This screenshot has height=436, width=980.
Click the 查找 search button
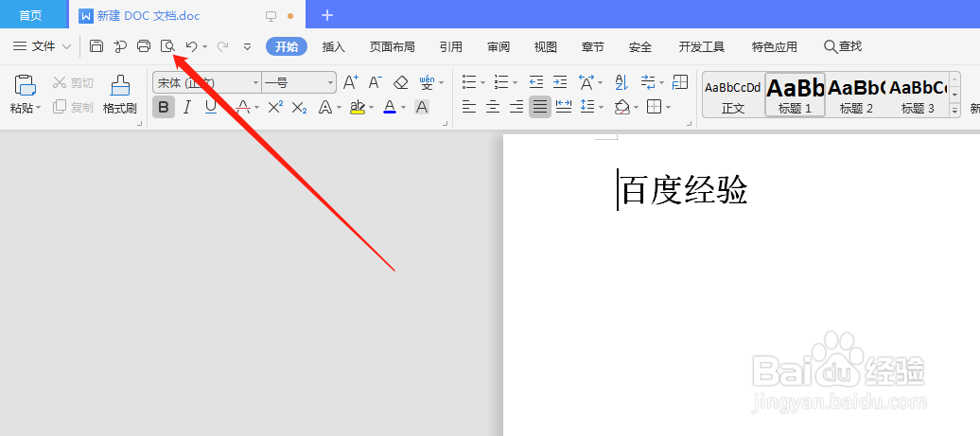843,46
